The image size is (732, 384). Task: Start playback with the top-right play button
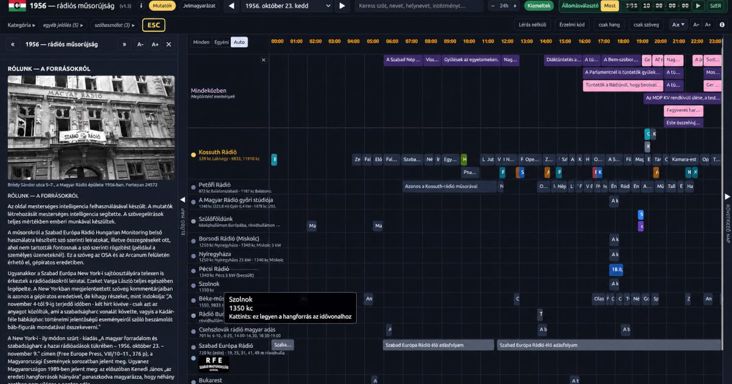point(698,6)
